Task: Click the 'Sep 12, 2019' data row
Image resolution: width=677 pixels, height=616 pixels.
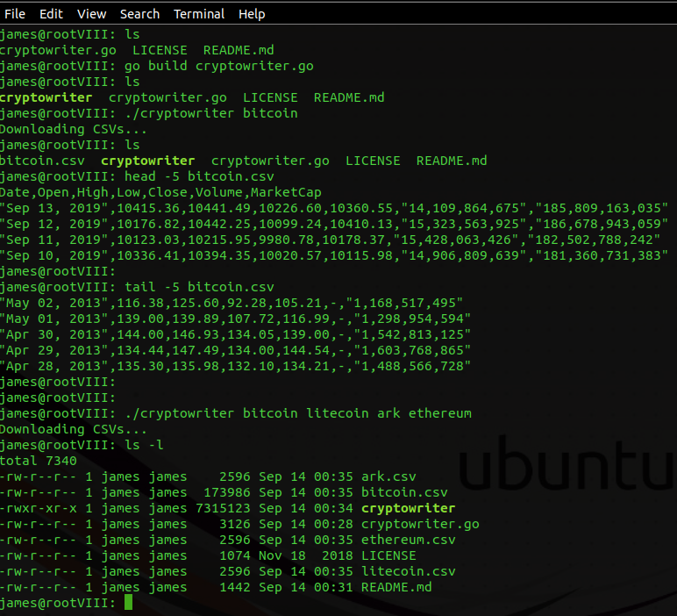Action: tap(334, 224)
